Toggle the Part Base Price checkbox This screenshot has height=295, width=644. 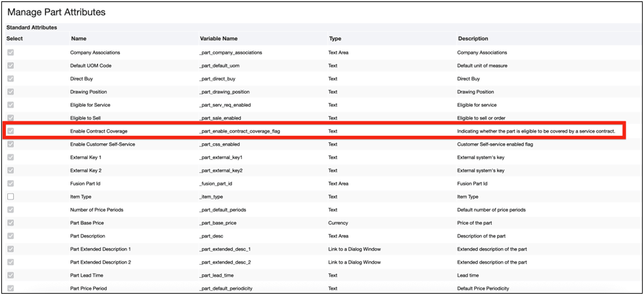(x=11, y=222)
